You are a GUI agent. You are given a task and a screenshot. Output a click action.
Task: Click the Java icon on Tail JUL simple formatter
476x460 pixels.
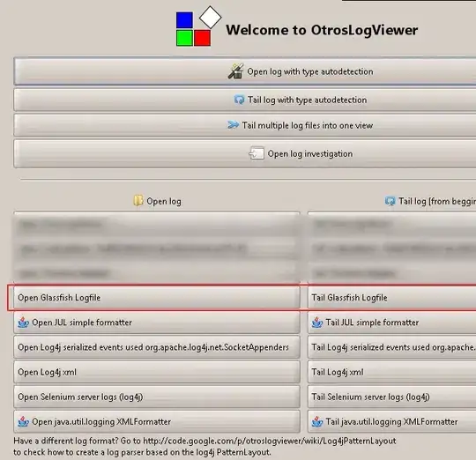point(317,323)
